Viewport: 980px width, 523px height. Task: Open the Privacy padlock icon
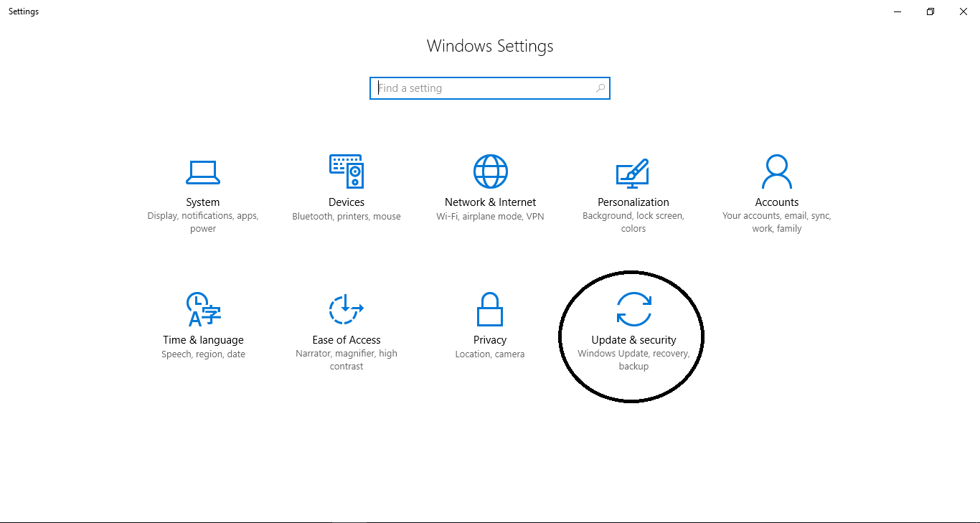pyautogui.click(x=490, y=309)
